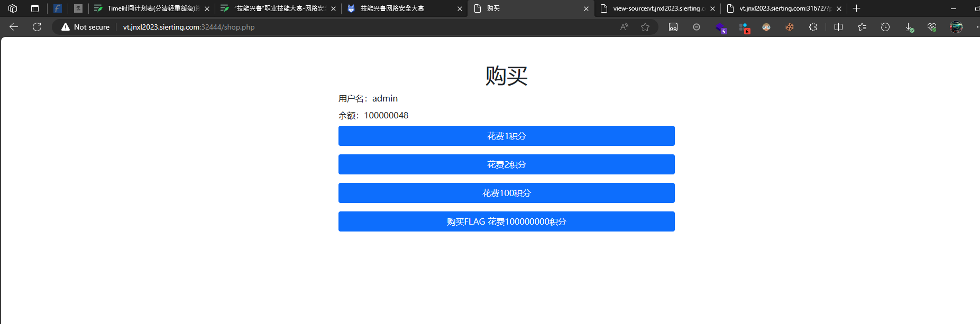Reload the current page
This screenshot has width=980, height=324.
click(x=37, y=27)
